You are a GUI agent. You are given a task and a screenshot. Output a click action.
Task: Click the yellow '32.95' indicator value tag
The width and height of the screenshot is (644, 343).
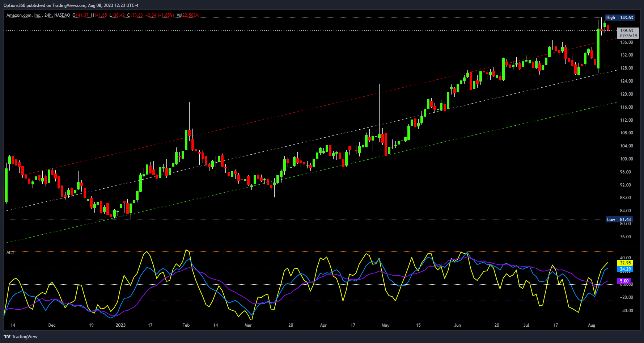point(625,263)
